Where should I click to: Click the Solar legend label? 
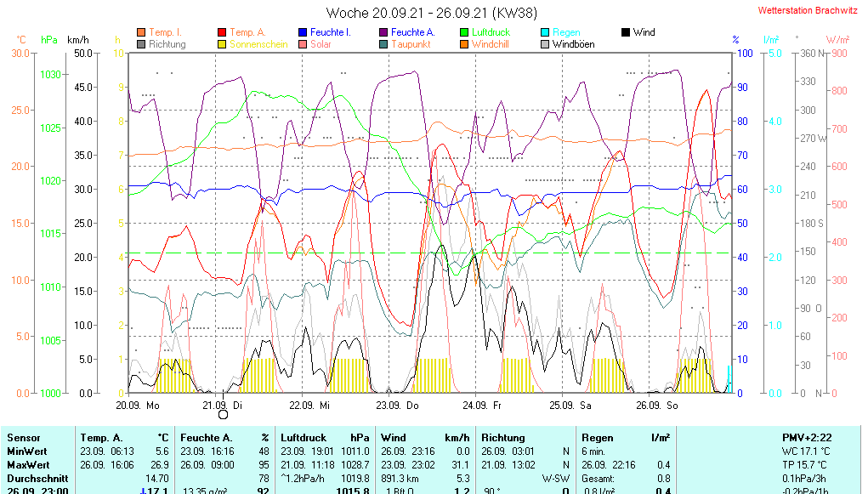click(321, 44)
